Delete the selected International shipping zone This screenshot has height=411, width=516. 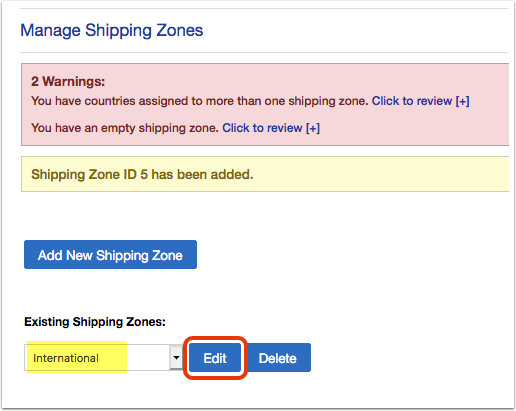point(277,358)
